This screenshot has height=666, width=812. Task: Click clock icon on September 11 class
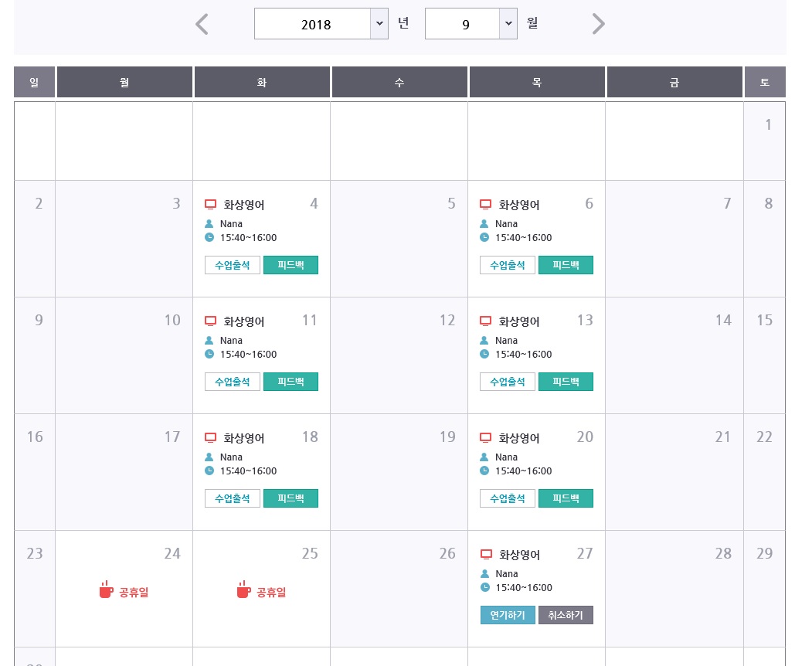pos(209,355)
